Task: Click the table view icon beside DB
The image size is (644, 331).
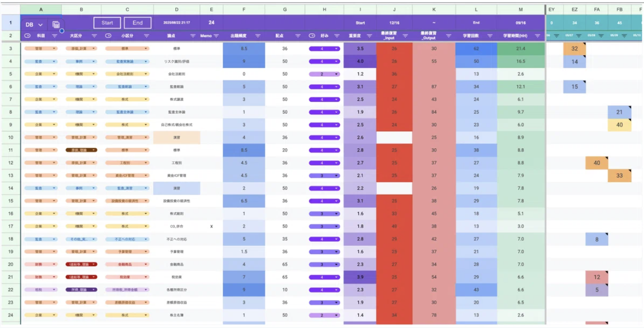Action: click(x=56, y=24)
